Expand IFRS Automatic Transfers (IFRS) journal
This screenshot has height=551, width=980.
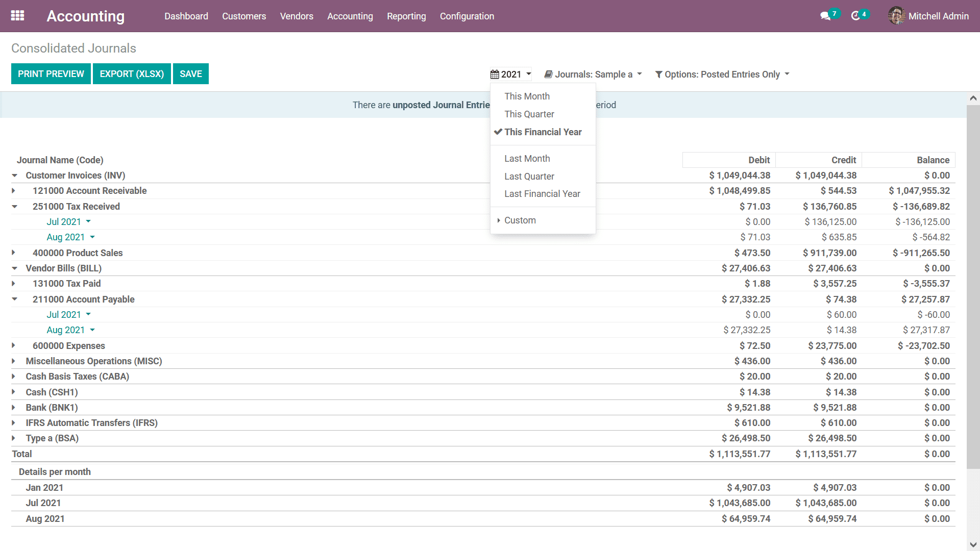tap(14, 423)
